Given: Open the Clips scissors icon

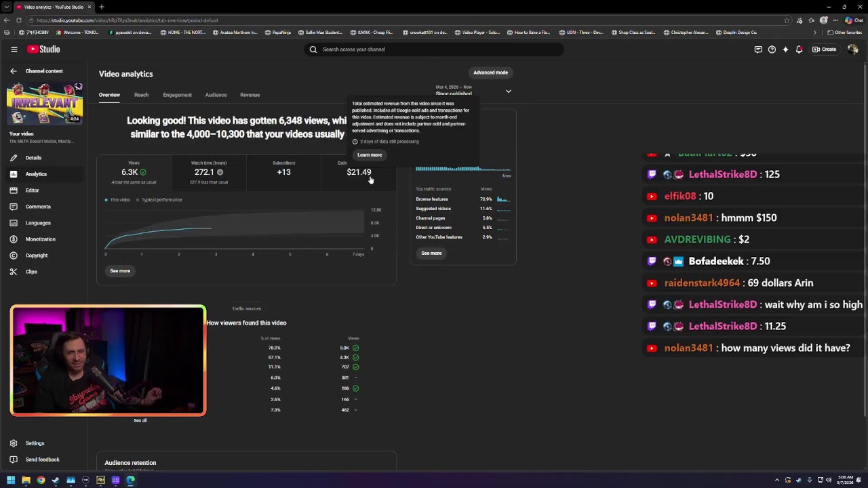Looking at the screenshot, I should pyautogui.click(x=13, y=272).
